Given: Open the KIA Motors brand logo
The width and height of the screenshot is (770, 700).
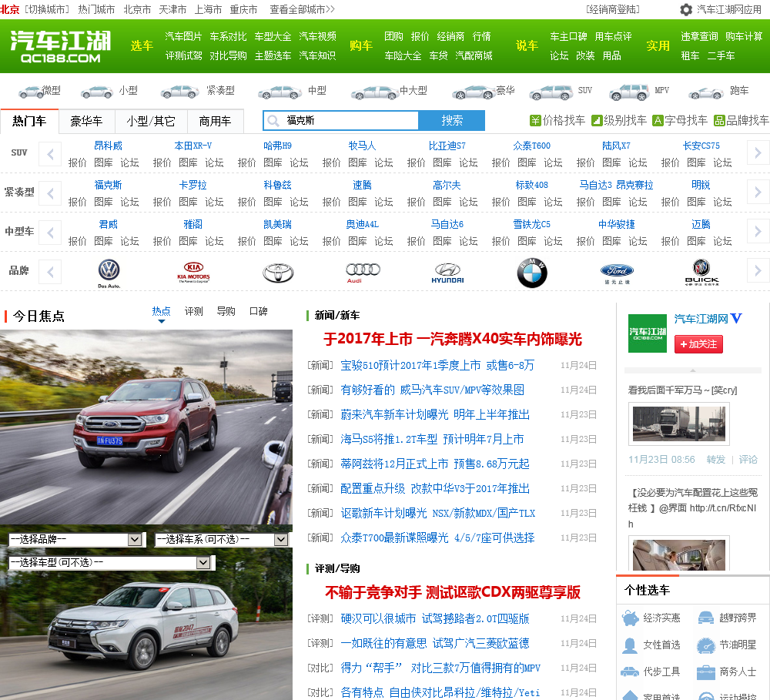Looking at the screenshot, I should [193, 273].
